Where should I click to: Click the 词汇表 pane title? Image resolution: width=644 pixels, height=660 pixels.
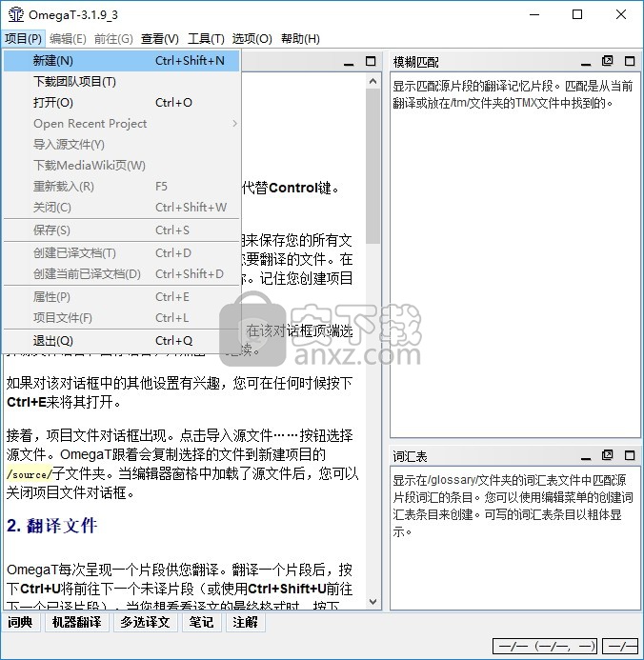410,457
